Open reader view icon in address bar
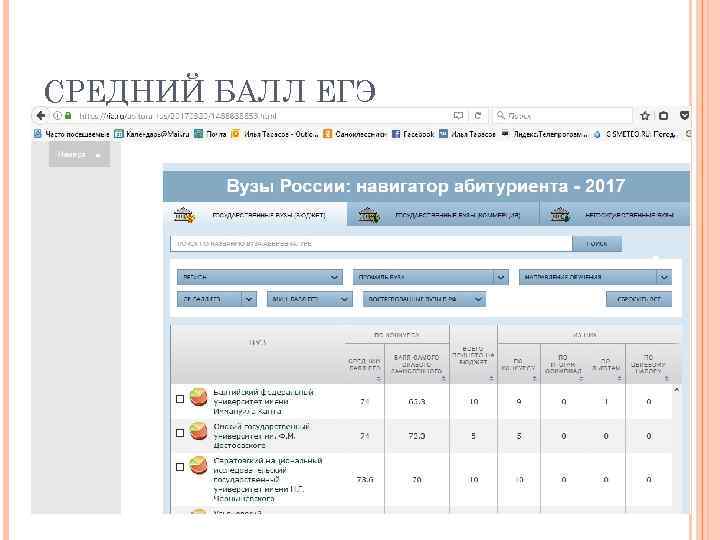 point(458,116)
